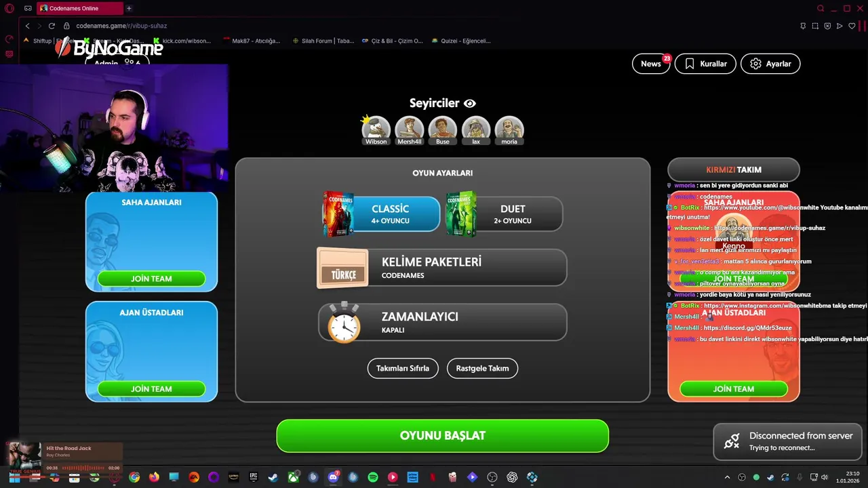Open the ad blocker shield icon

click(827, 26)
